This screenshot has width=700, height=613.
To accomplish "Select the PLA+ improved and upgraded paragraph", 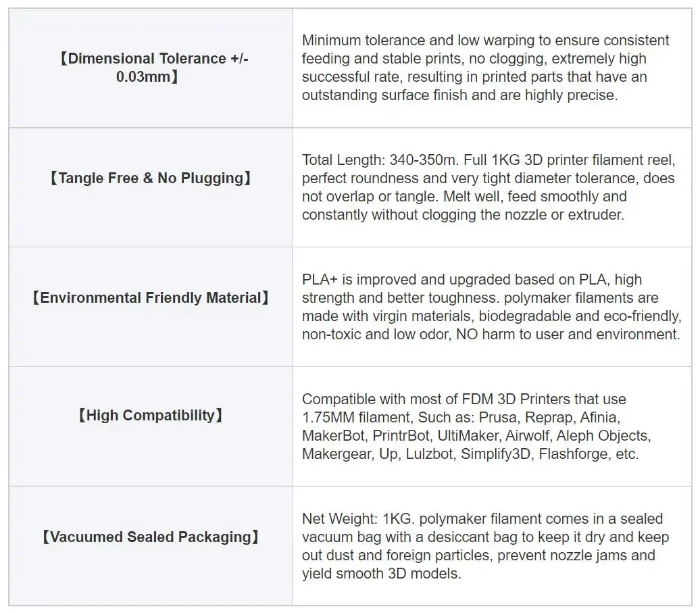I will (491, 307).
